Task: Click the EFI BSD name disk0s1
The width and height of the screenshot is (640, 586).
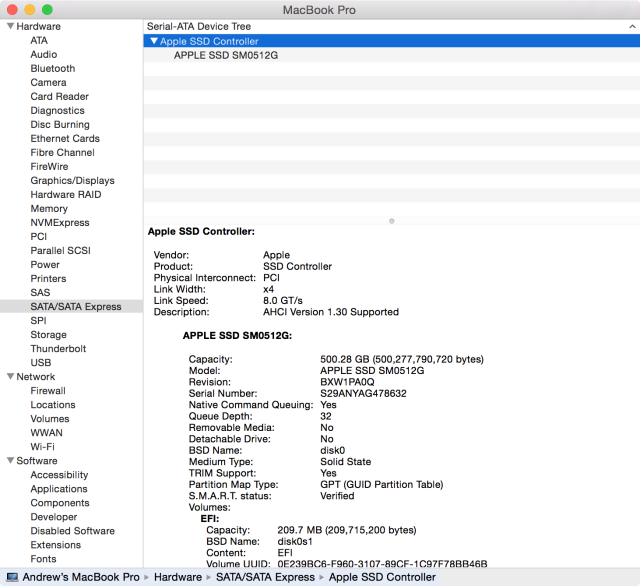Action: click(x=295, y=542)
